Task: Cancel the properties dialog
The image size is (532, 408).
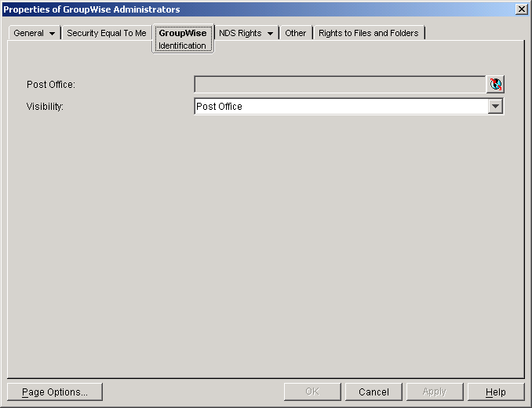Action: click(373, 392)
